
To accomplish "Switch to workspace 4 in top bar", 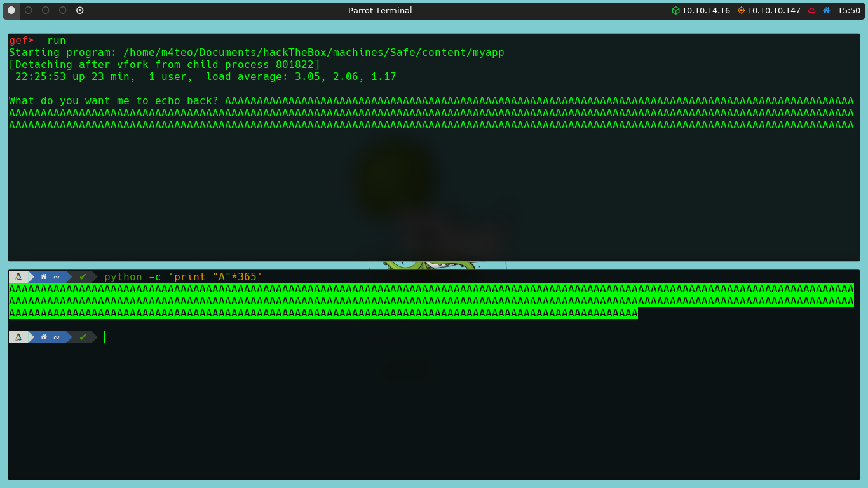I will [x=62, y=10].
